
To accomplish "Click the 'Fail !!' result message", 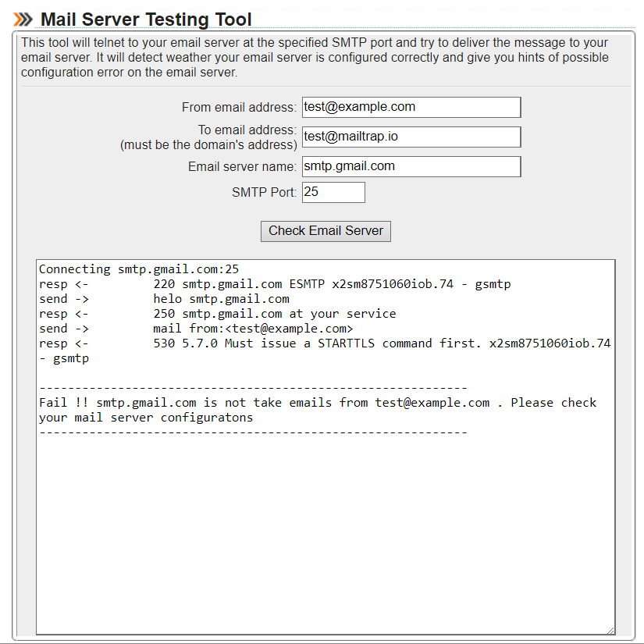I will 318,410.
